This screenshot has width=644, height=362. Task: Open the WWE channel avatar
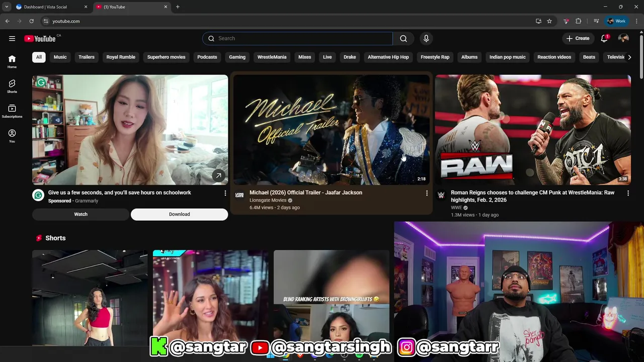coord(441,195)
